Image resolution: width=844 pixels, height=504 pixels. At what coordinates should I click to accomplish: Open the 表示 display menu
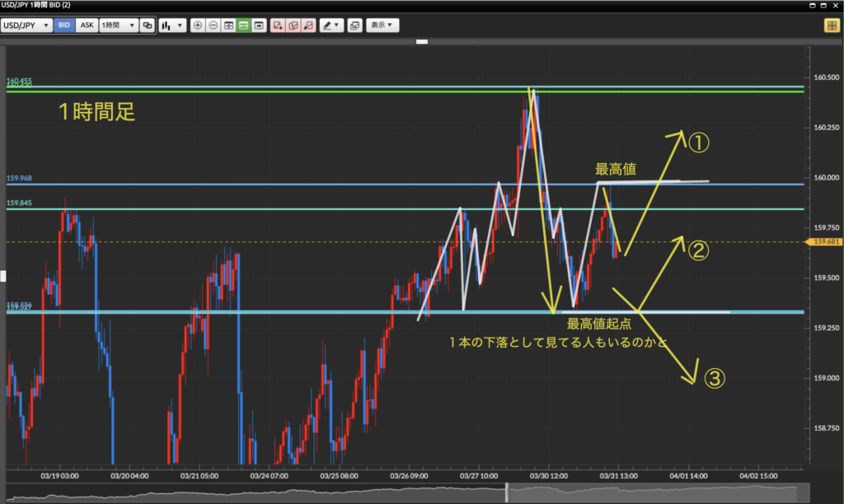tap(382, 26)
